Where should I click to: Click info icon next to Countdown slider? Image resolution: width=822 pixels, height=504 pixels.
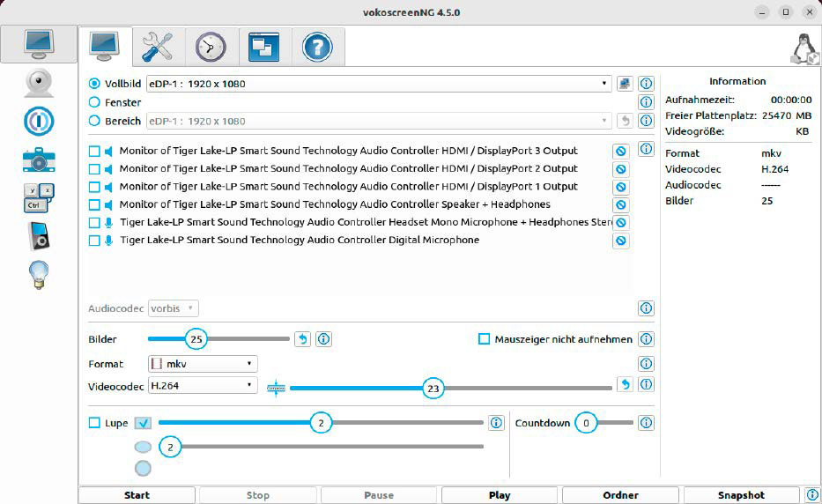[x=646, y=424]
